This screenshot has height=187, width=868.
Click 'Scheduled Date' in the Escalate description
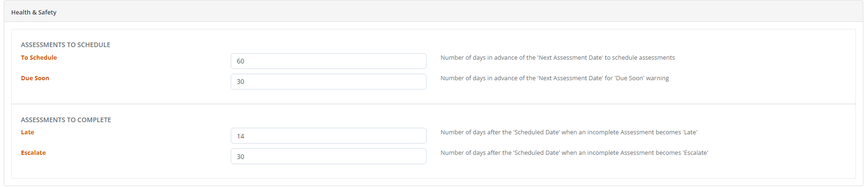click(536, 152)
